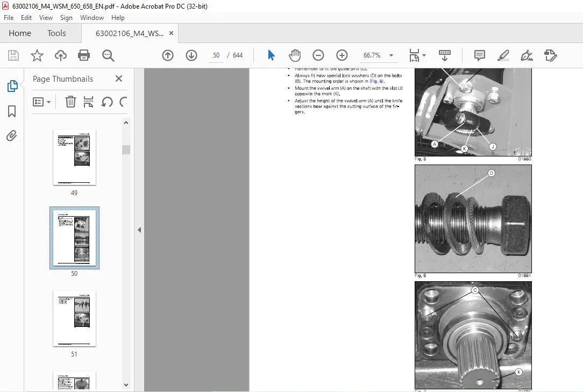Close the document tab

[171, 33]
